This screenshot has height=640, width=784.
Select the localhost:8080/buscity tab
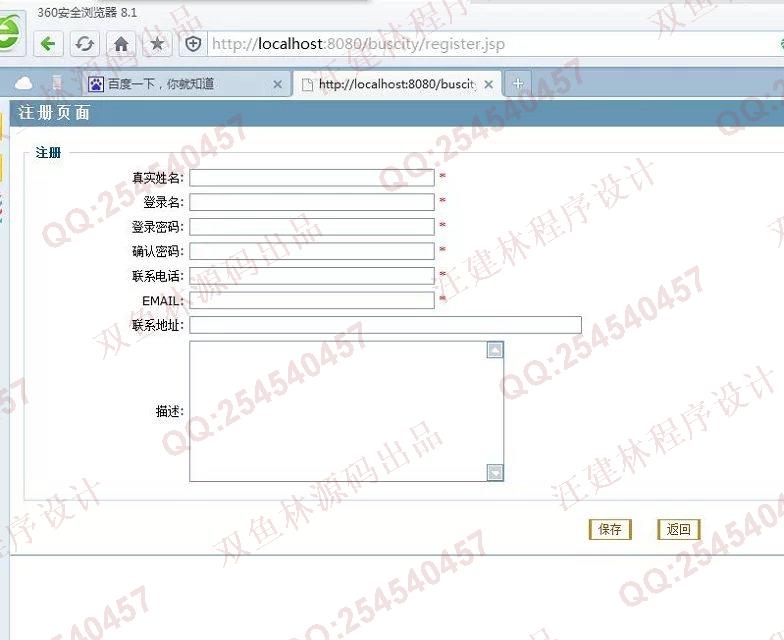coord(398,84)
